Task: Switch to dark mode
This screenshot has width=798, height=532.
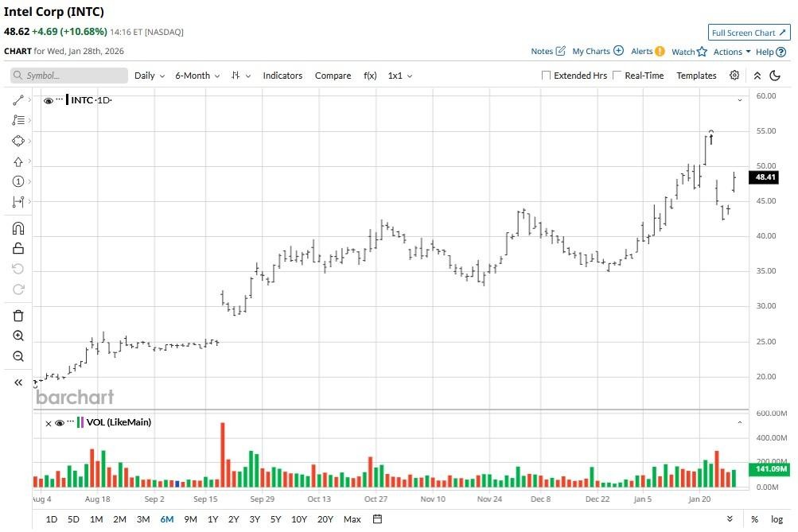Action: pyautogui.click(x=775, y=76)
